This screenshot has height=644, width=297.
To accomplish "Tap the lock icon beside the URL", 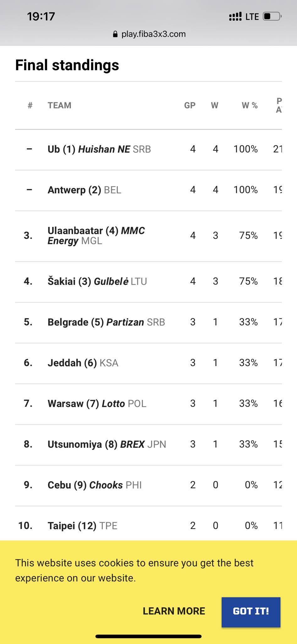I will tap(115, 34).
